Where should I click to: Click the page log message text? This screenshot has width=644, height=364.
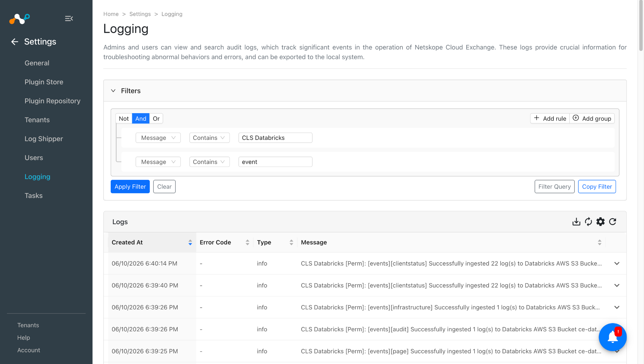[451, 351]
